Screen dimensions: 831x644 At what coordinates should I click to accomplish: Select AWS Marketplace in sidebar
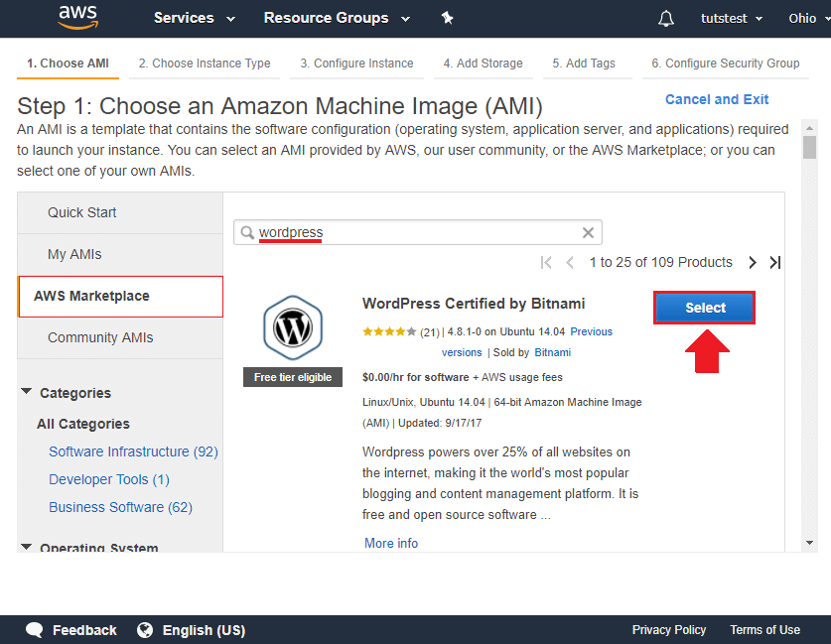[x=120, y=297]
